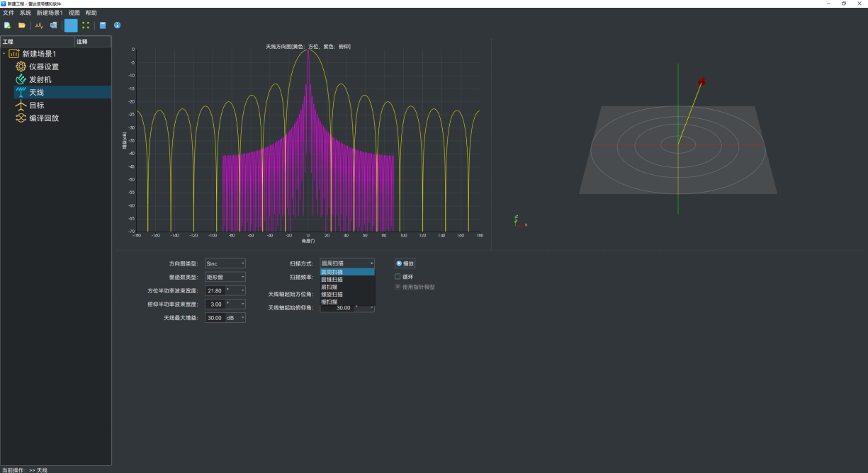868x473 pixels.
Task: Click the new project file icon
Action: point(8,25)
